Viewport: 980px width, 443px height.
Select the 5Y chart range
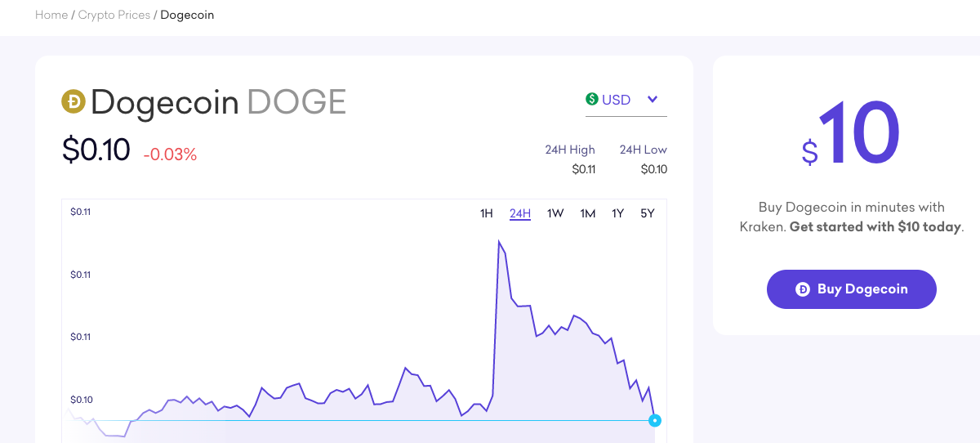(x=648, y=213)
